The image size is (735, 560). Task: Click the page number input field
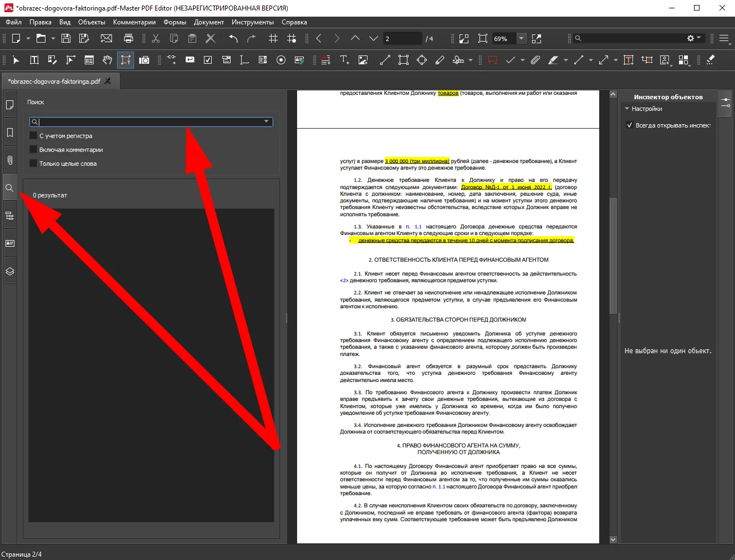[x=402, y=38]
